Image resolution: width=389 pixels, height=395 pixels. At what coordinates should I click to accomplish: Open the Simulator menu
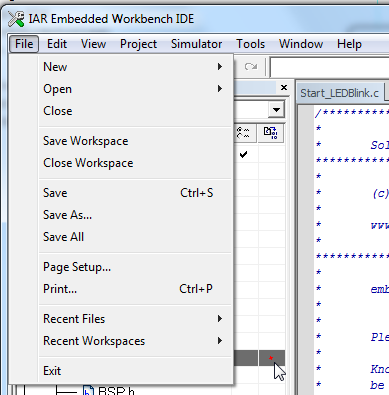[196, 44]
